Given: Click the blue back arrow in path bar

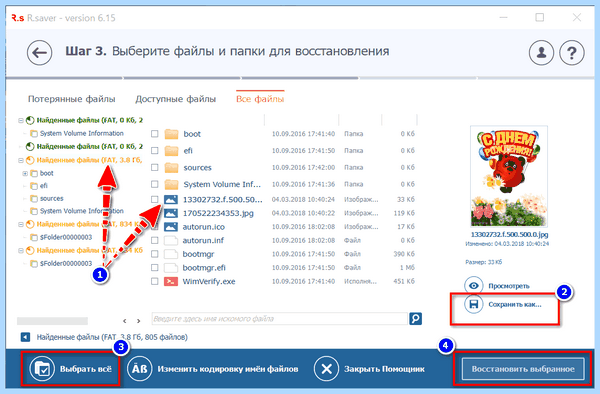Looking at the screenshot, I should pyautogui.click(x=25, y=337).
